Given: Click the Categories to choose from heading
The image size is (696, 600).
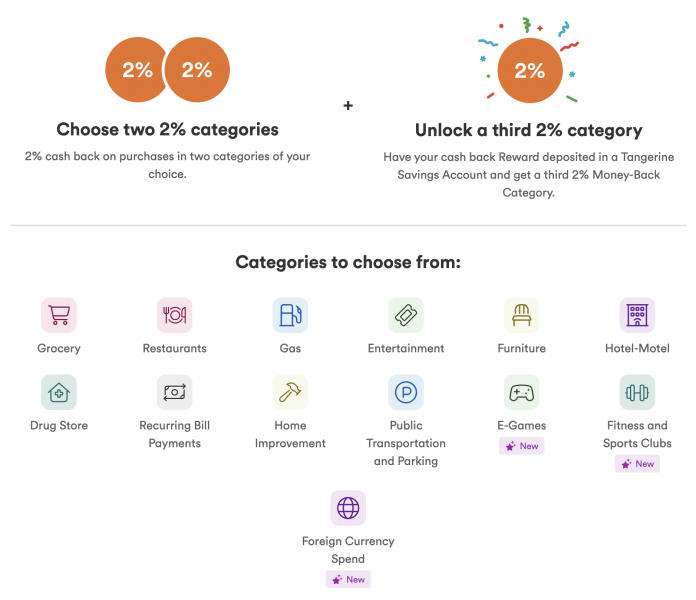Looking at the screenshot, I should pos(348,263).
